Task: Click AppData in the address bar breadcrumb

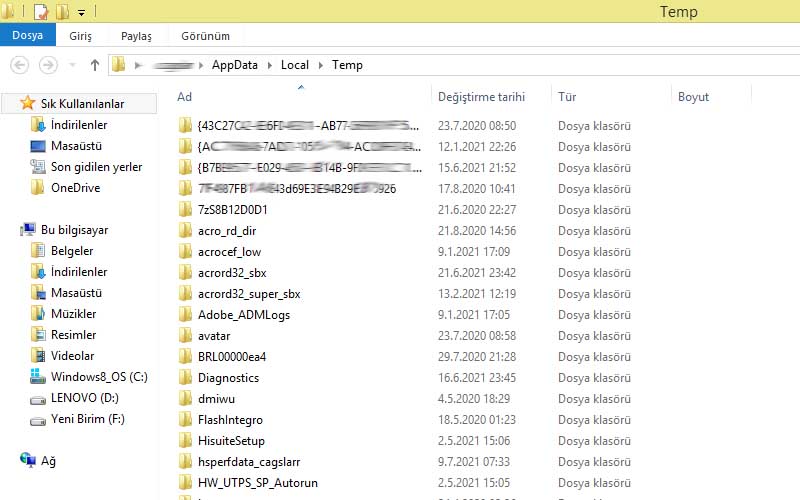Action: tap(234, 65)
